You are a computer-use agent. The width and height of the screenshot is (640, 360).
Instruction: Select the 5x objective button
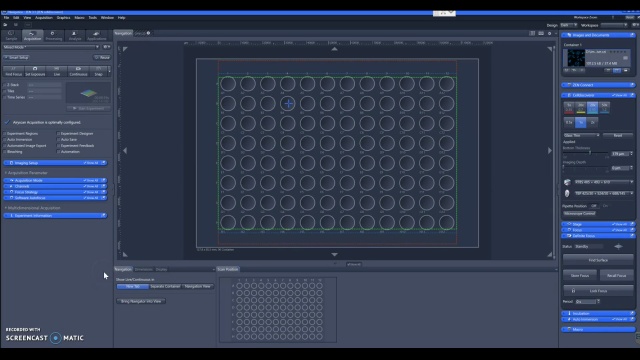coord(569,108)
